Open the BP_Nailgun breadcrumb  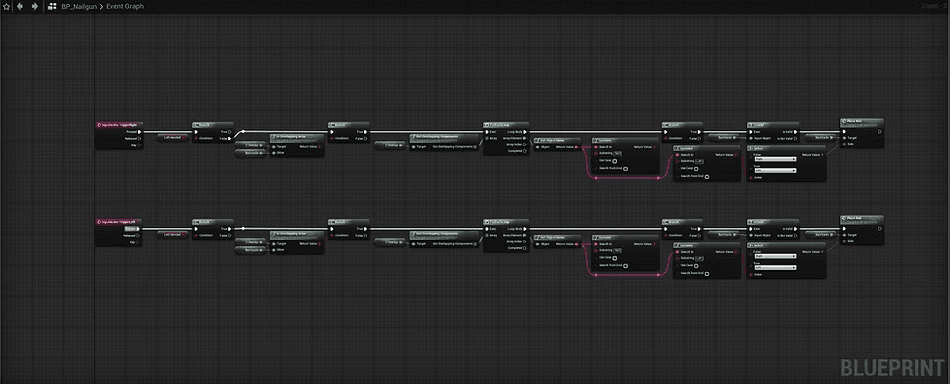point(79,6)
